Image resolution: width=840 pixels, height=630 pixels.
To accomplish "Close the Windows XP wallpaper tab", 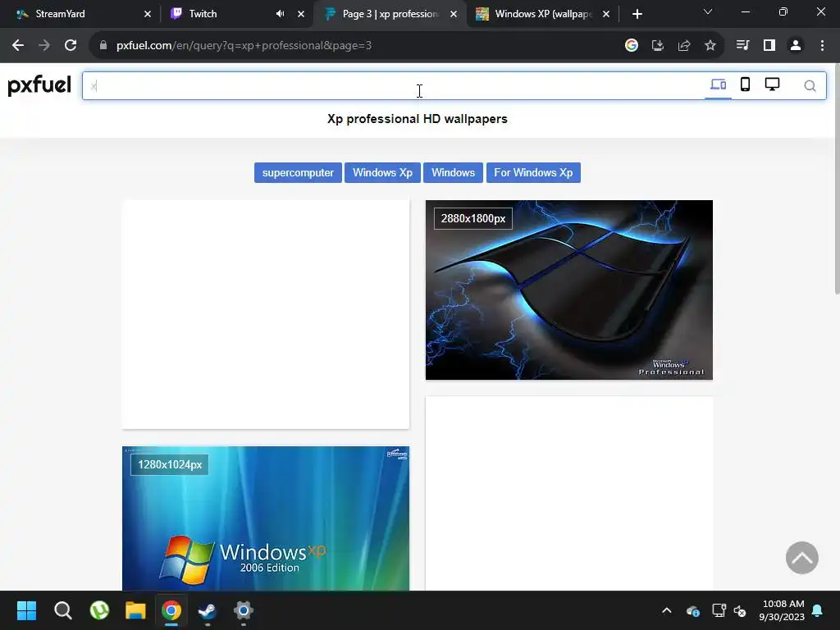I will (x=606, y=14).
